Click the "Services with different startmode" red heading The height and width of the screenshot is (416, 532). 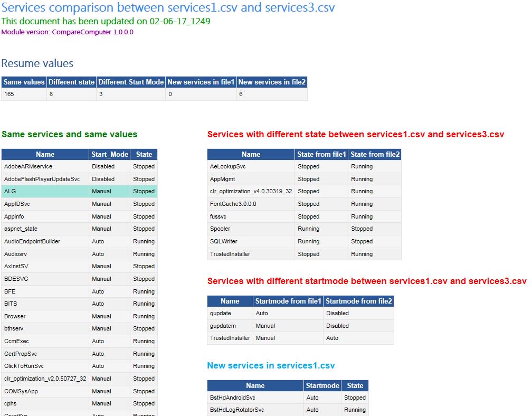[367, 281]
